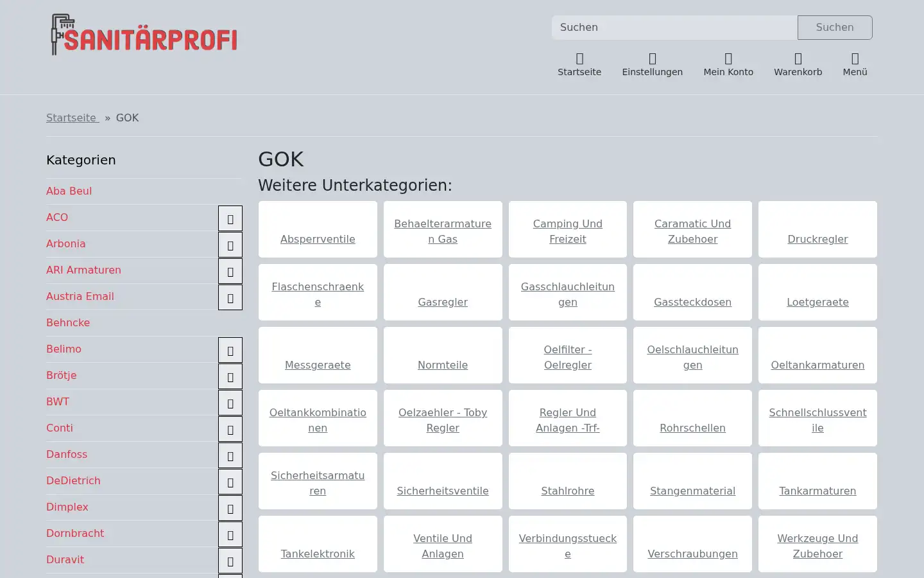Expand the Conti category
924x578 pixels.
pyautogui.click(x=230, y=429)
